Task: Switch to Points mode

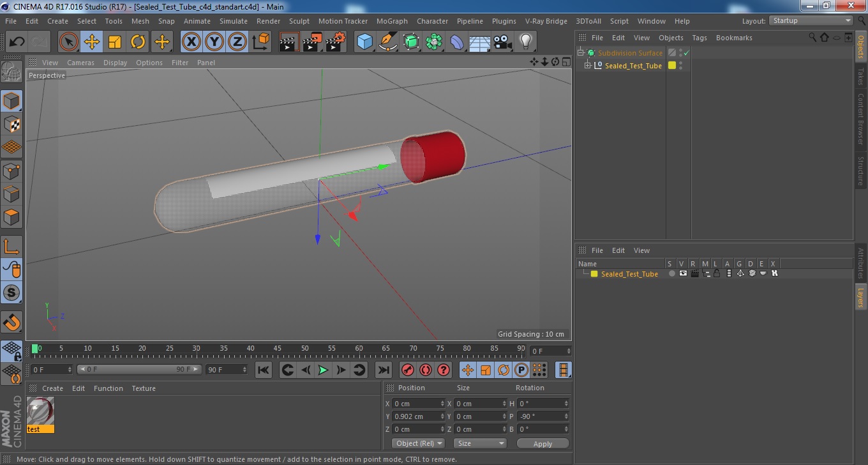Action: click(11, 171)
